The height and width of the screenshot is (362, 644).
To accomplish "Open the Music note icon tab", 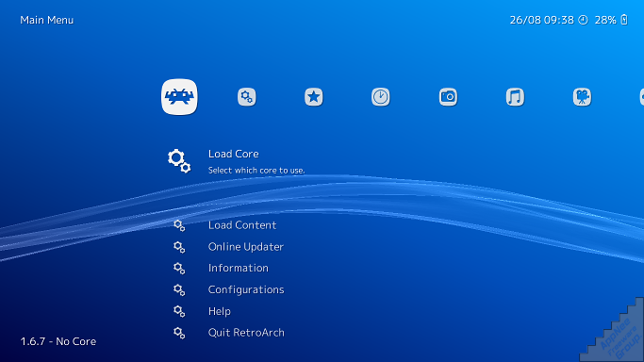I will click(x=515, y=97).
